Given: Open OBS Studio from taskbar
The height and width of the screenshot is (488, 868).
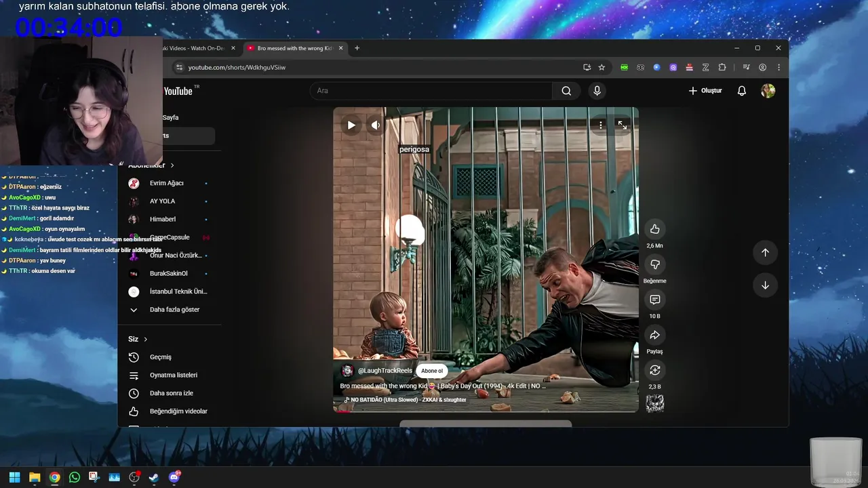Looking at the screenshot, I should pyautogui.click(x=134, y=477).
